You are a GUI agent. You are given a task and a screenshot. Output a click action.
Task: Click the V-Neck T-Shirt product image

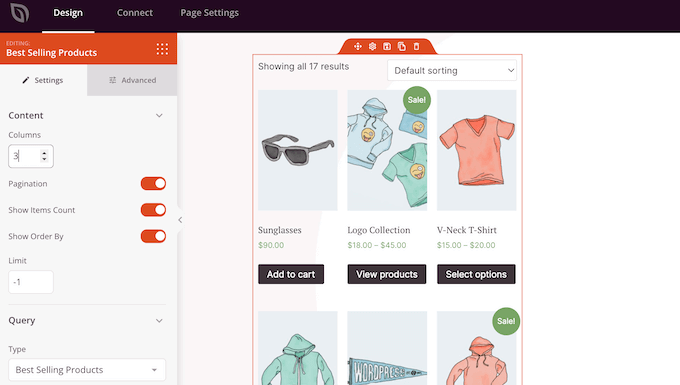(477, 150)
